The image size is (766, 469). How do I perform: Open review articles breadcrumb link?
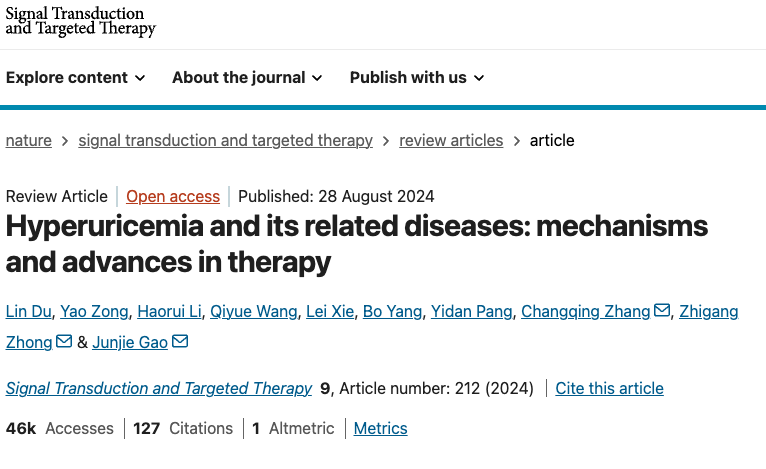[x=451, y=141]
